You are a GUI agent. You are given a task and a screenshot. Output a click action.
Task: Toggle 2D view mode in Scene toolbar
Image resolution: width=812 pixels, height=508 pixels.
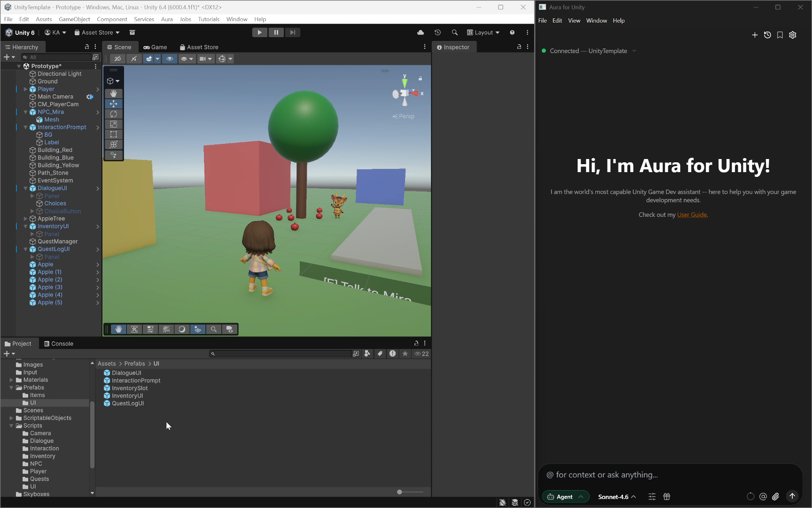117,59
